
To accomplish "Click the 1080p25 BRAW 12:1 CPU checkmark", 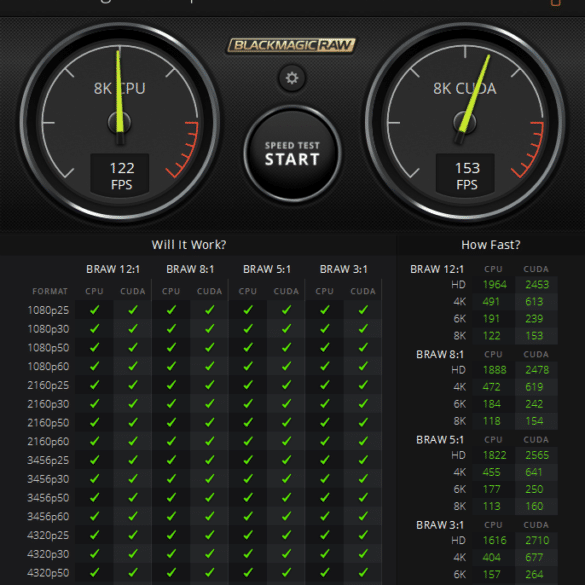I will coord(94,310).
